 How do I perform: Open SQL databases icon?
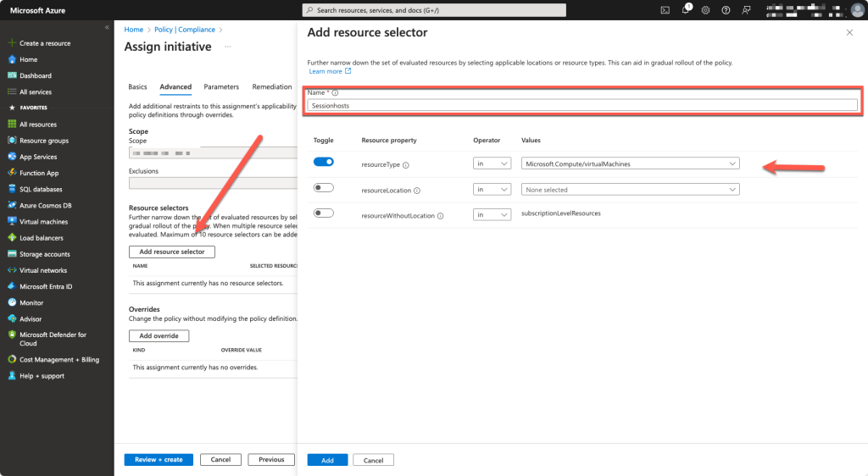12,189
